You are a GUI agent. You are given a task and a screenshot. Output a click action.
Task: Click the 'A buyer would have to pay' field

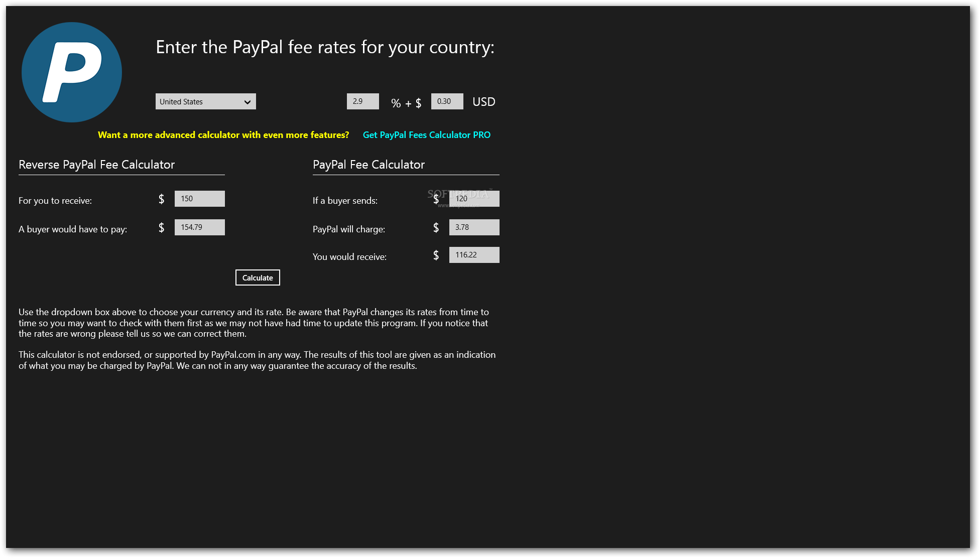200,227
